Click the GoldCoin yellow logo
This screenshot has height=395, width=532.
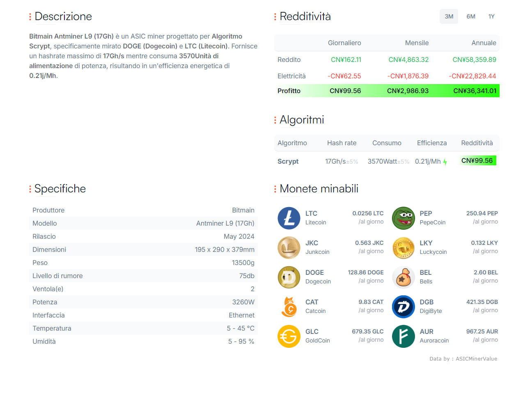pyautogui.click(x=289, y=336)
